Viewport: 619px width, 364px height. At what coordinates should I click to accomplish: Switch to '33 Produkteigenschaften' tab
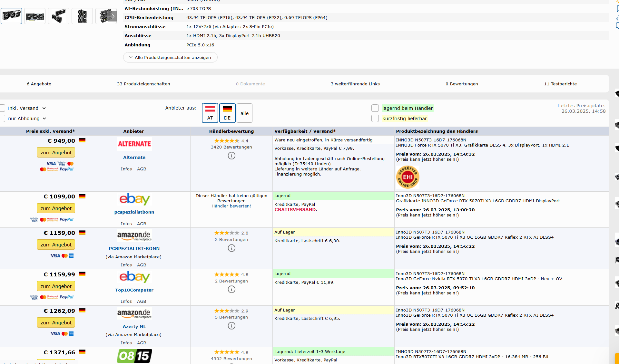point(143,84)
